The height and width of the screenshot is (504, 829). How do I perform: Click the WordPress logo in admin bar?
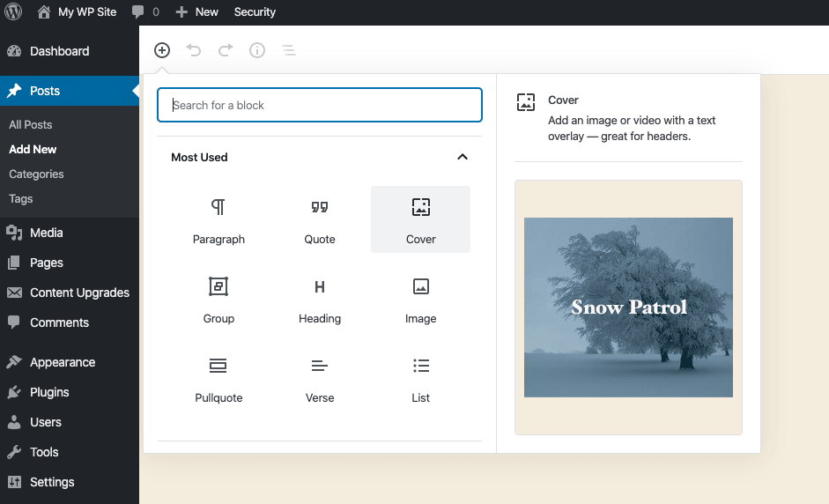point(13,11)
